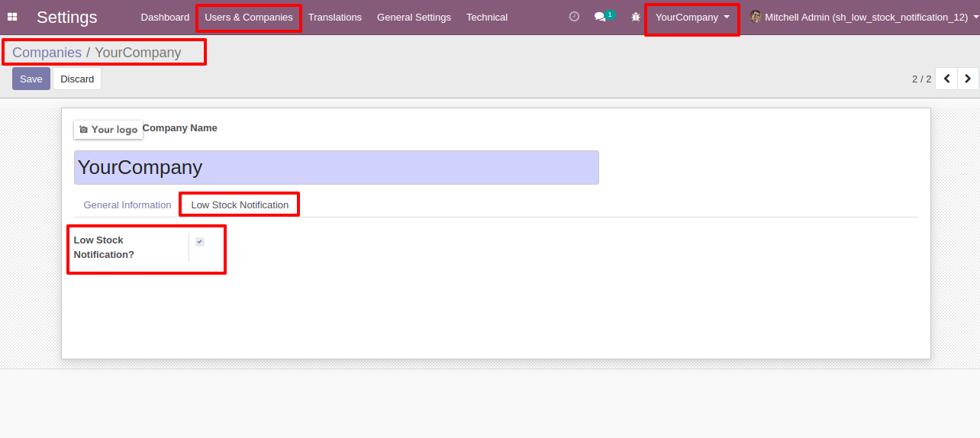
Task: Go to next record arrow
Action: click(x=968, y=79)
